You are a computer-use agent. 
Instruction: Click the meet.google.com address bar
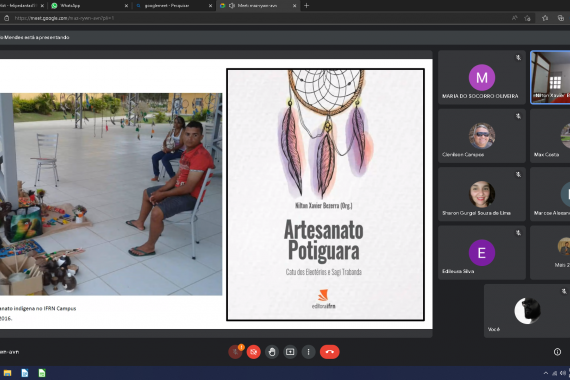click(254, 18)
